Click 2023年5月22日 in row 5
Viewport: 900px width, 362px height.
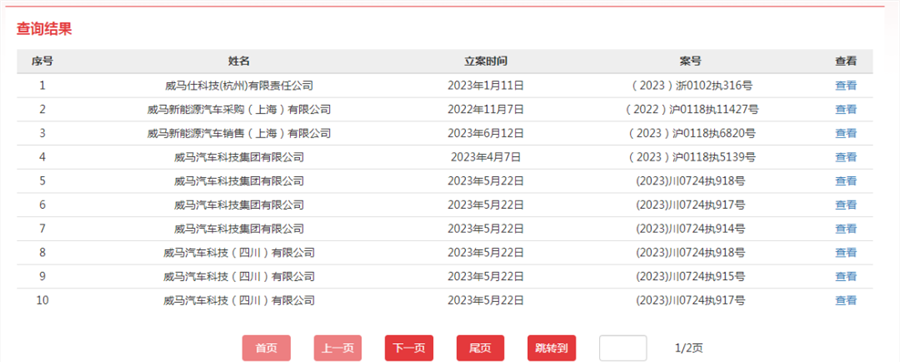click(486, 181)
